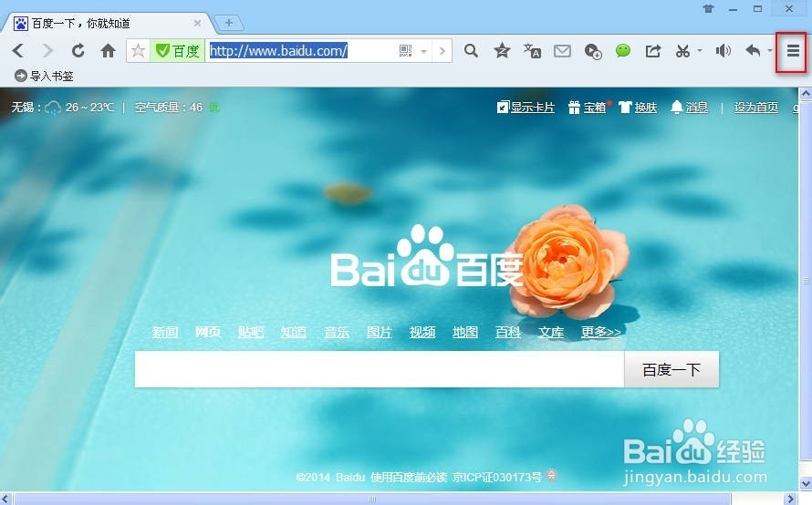Focus the Baidu search input box

click(380, 369)
